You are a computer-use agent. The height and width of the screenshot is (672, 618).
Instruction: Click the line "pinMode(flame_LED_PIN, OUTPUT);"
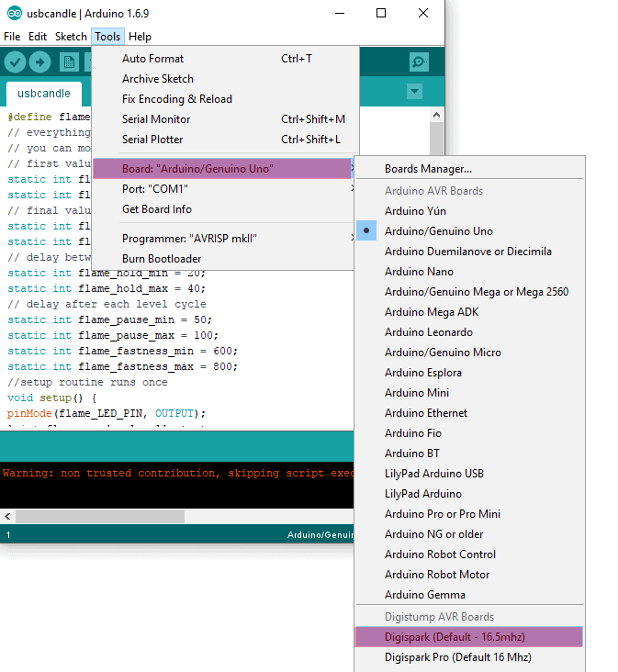[107, 413]
